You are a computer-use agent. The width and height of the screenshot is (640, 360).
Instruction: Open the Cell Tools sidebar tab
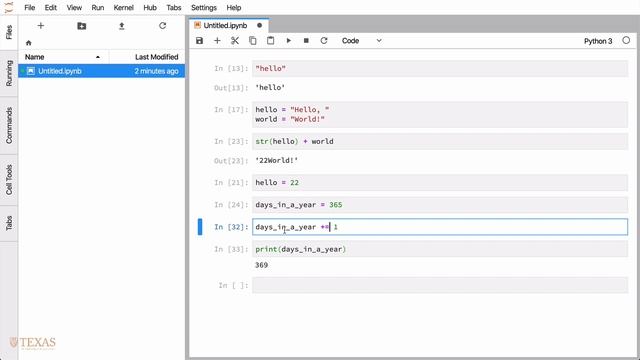click(9, 180)
